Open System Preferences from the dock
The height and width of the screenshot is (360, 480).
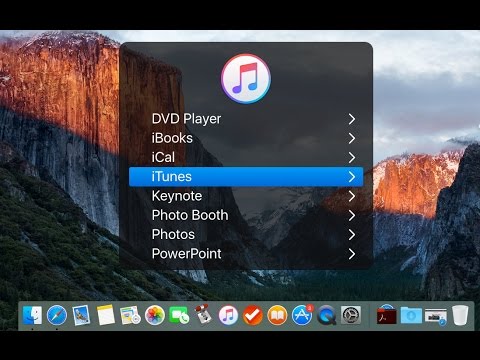pos(351,315)
